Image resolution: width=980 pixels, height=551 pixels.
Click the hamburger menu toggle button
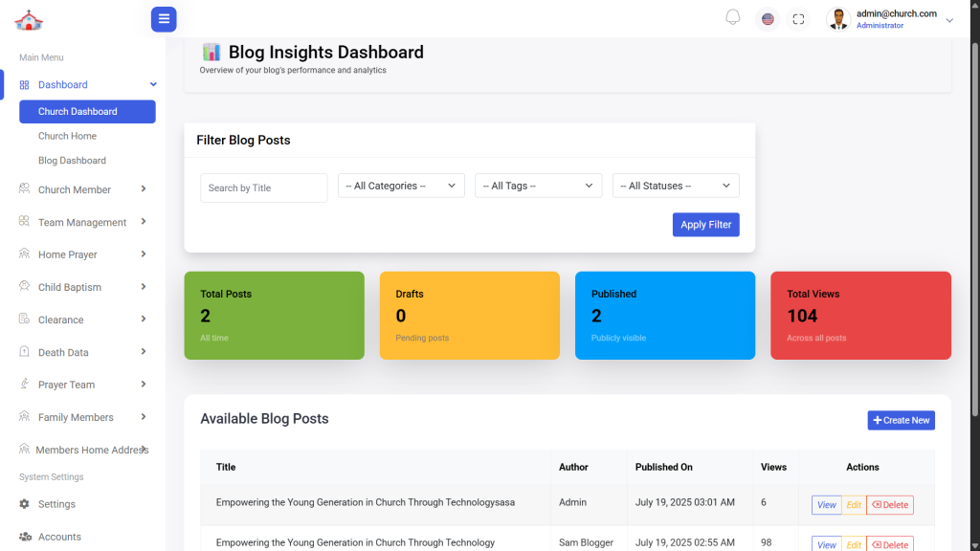tap(164, 19)
